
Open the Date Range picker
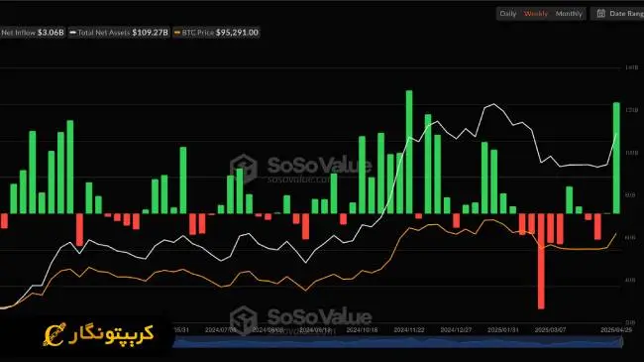pos(617,14)
